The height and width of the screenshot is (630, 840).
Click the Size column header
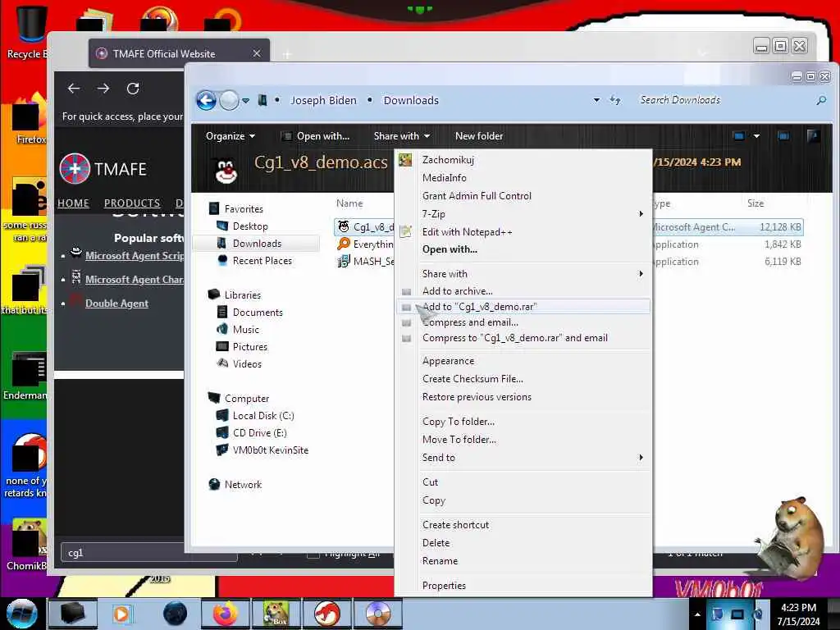(756, 203)
